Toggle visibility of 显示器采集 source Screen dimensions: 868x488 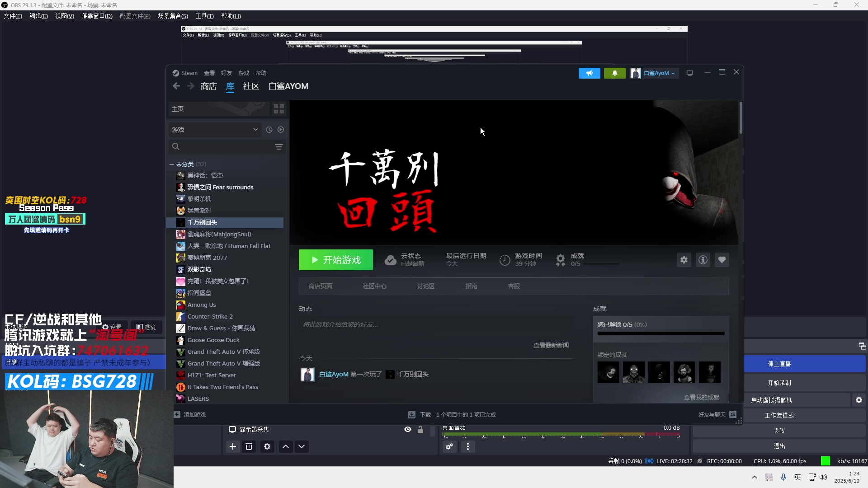(408, 429)
